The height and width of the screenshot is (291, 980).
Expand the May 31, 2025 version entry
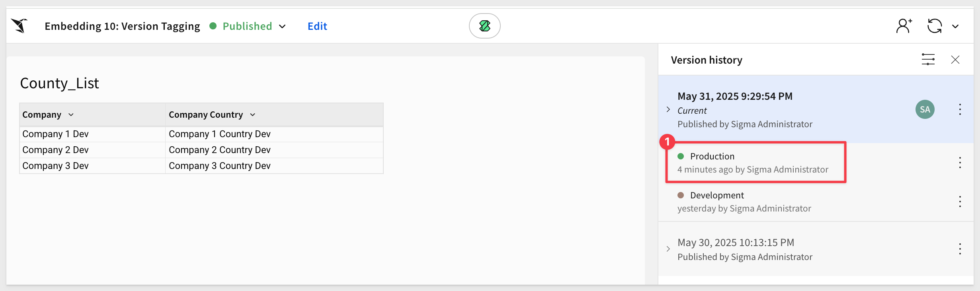[x=668, y=109]
